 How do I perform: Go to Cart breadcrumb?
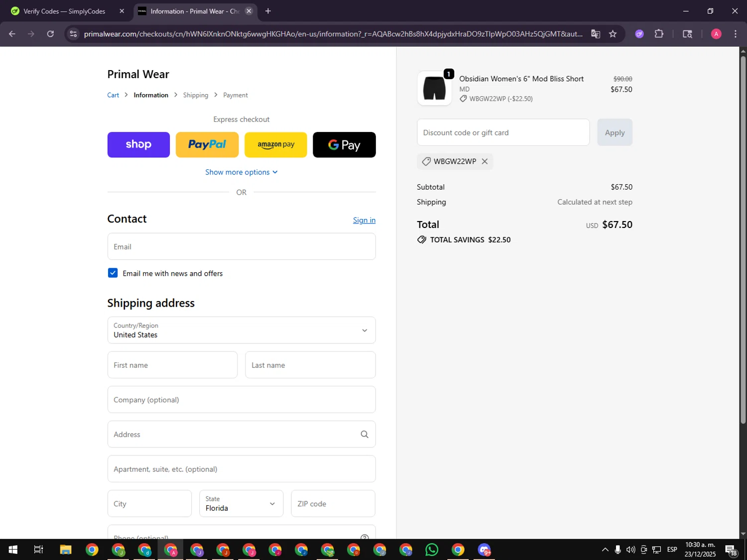(x=113, y=95)
